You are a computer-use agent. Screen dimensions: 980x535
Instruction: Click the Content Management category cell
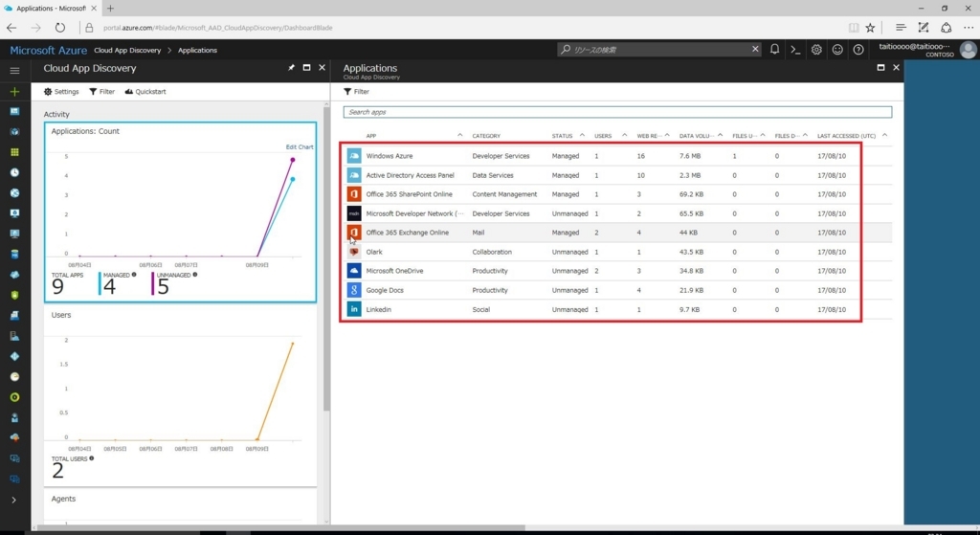coord(504,194)
